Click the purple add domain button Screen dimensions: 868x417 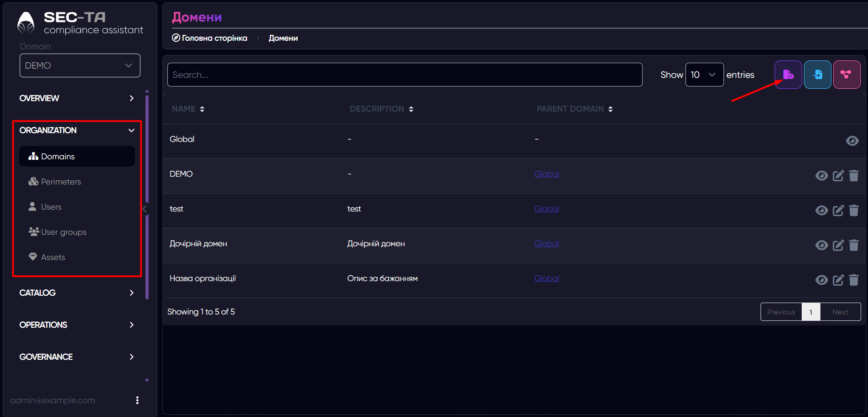[788, 75]
